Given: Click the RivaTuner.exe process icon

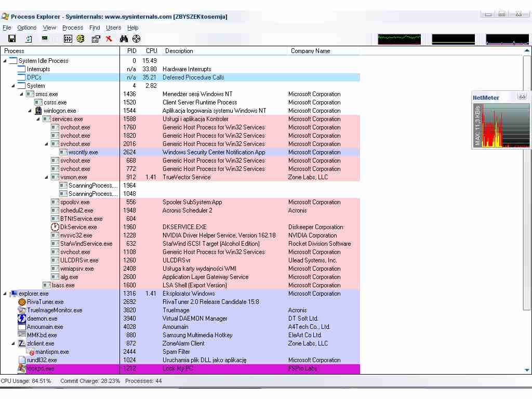Looking at the screenshot, I should 22,302.
